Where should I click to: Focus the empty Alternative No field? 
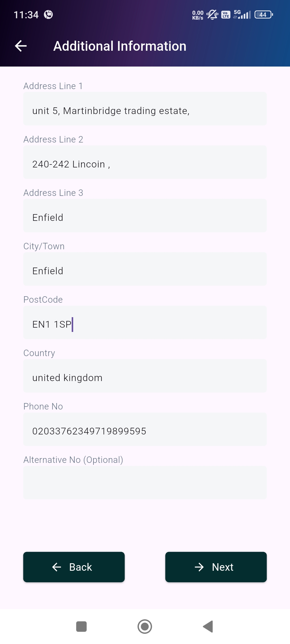[x=145, y=483]
